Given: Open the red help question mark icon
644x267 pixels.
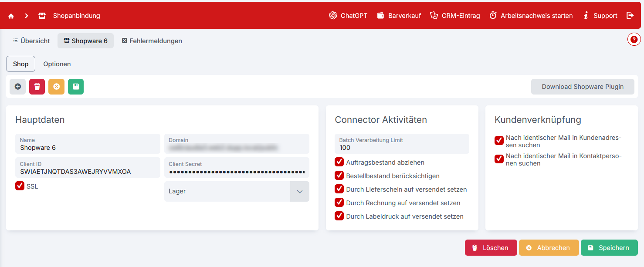Looking at the screenshot, I should (634, 40).
